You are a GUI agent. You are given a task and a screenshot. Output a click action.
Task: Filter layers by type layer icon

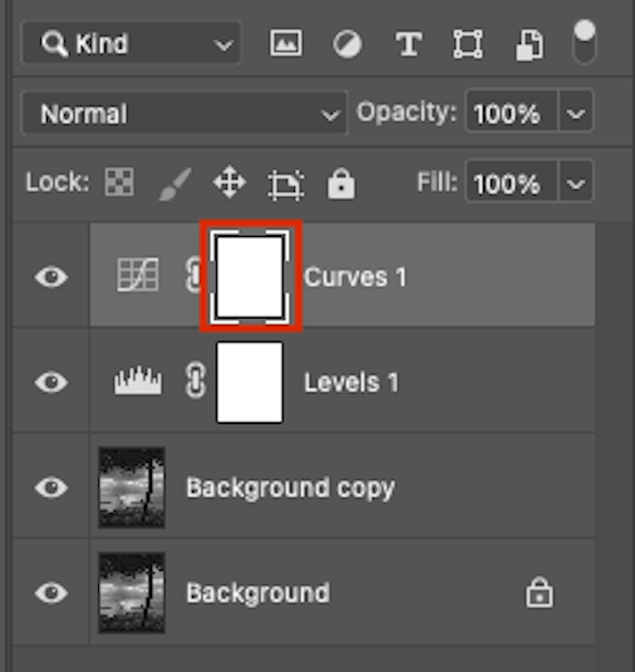coord(408,44)
